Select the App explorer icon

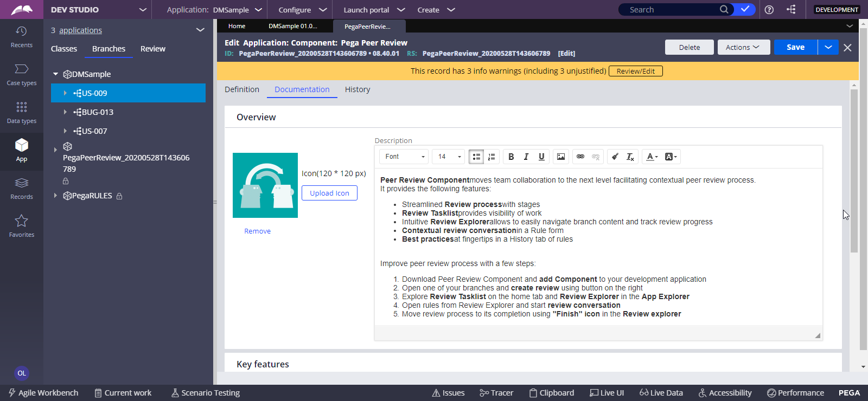21,151
